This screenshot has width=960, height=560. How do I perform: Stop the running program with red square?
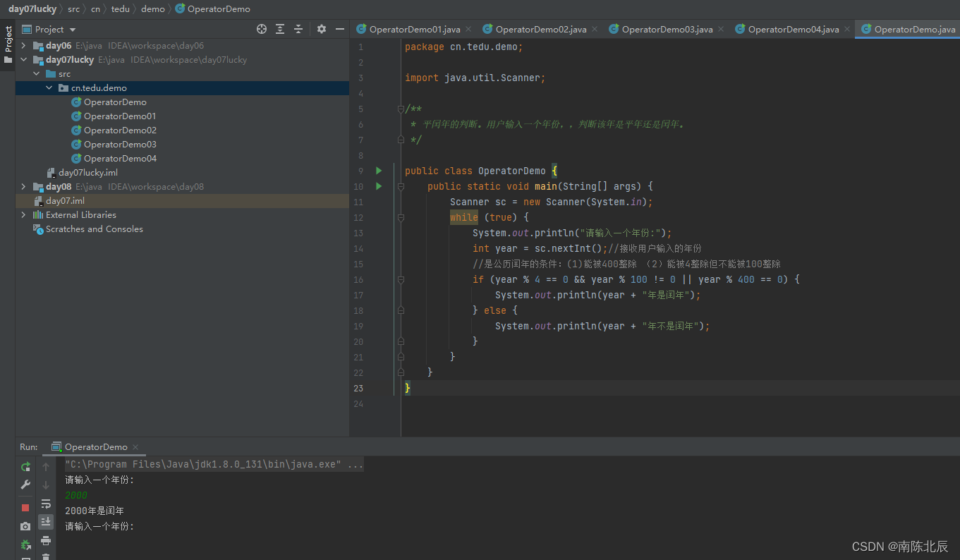click(x=25, y=508)
